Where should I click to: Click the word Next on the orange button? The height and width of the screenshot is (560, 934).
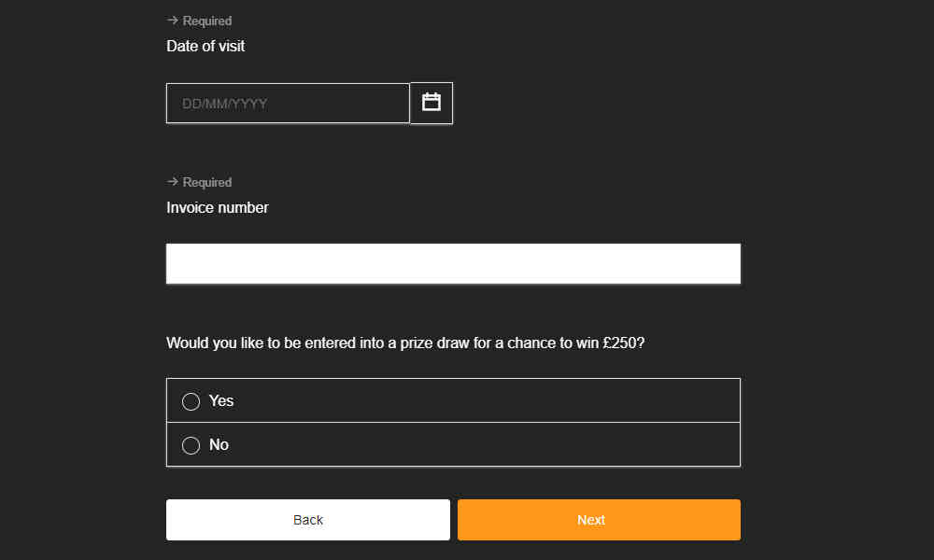point(591,520)
